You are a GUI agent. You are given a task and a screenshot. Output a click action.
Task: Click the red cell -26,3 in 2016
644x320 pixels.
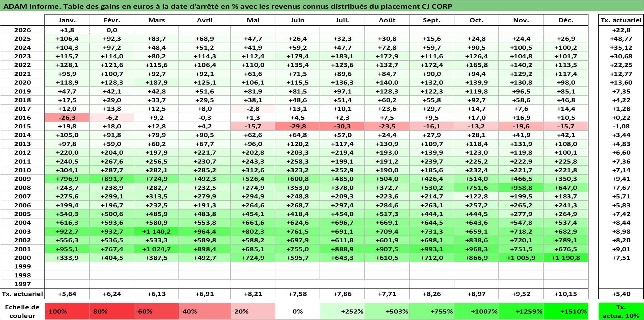coord(67,118)
